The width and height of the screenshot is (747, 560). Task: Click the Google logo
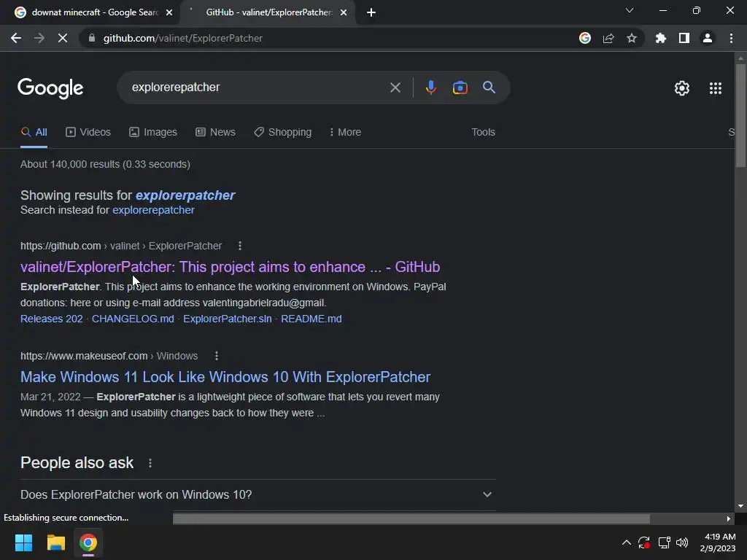(x=50, y=88)
